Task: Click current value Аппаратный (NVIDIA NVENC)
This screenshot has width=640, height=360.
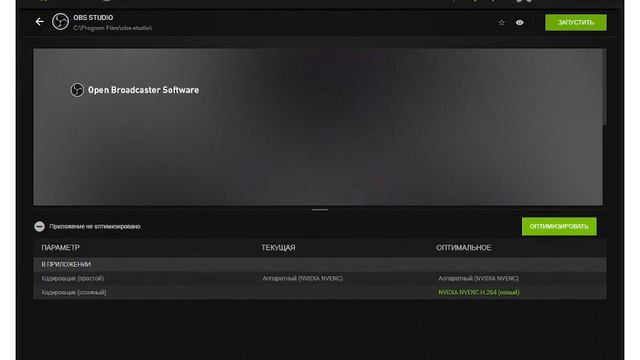Action: click(x=302, y=278)
